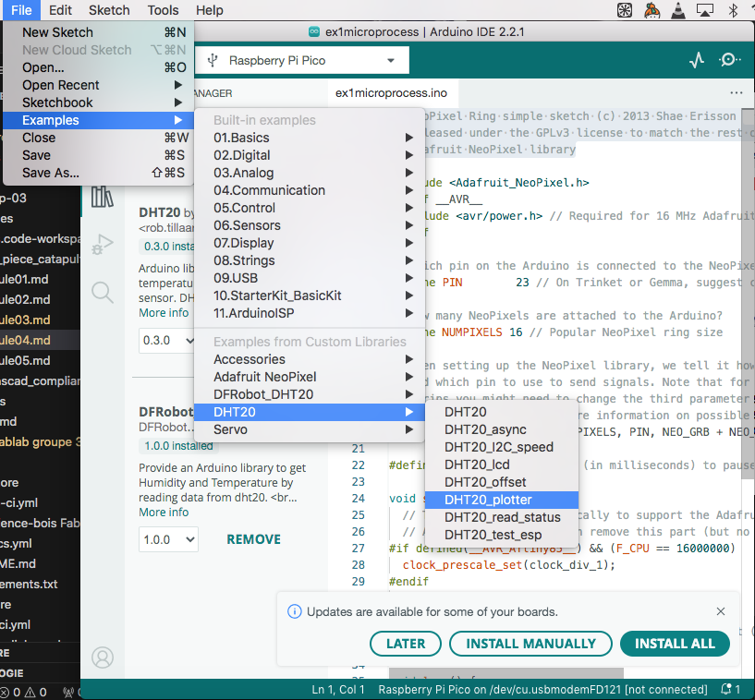This screenshot has width=755, height=700.
Task: Open the Edit menu
Action: click(x=61, y=10)
